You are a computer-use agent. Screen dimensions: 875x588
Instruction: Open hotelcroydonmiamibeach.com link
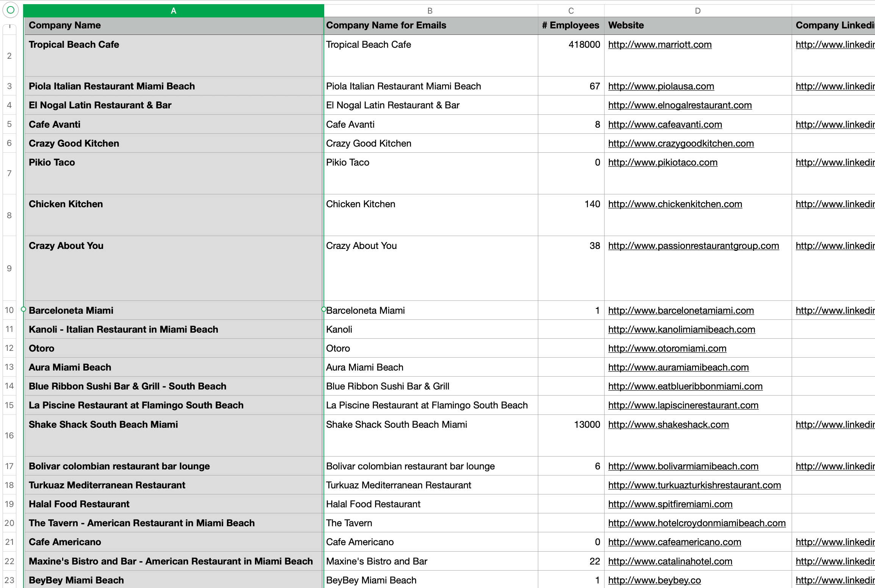click(697, 523)
